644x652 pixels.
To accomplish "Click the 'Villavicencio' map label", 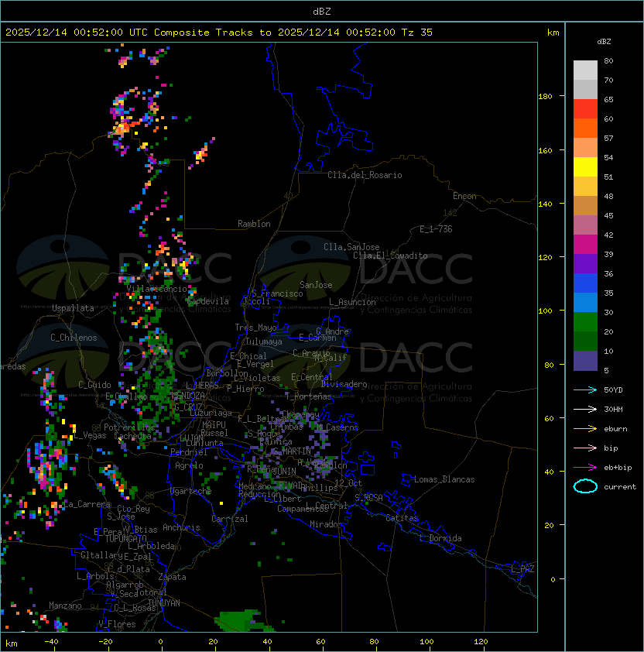I will tap(156, 289).
